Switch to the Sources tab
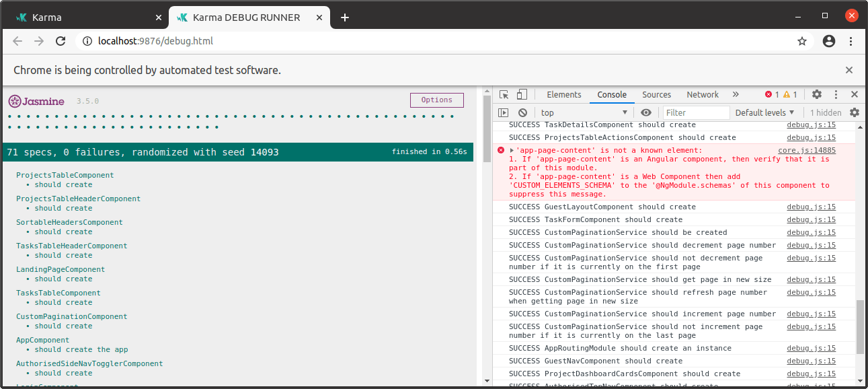Image resolution: width=868 pixels, height=389 pixels. point(656,94)
